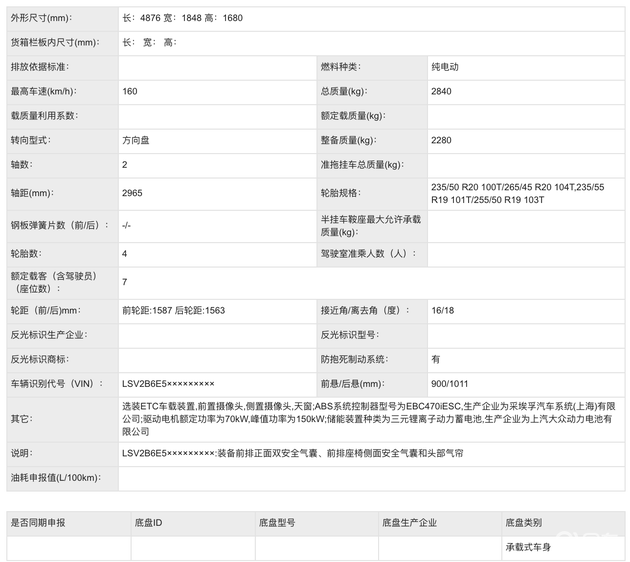Select the total mass value 2840
630x562 pixels.
pyautogui.click(x=441, y=92)
